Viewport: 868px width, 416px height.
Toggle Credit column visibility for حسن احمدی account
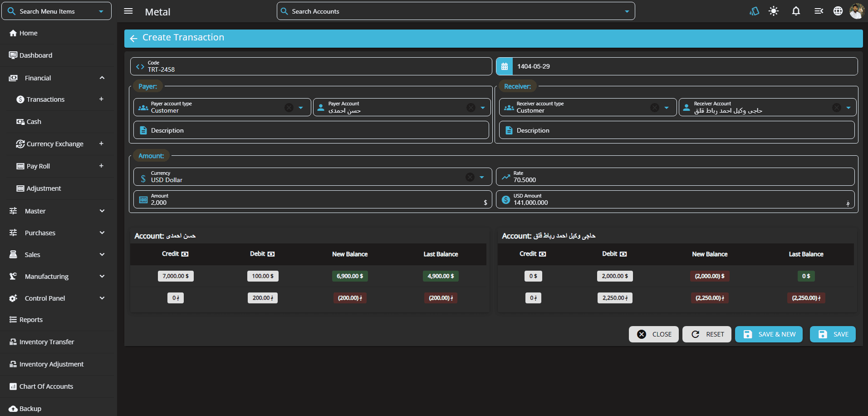tap(185, 254)
